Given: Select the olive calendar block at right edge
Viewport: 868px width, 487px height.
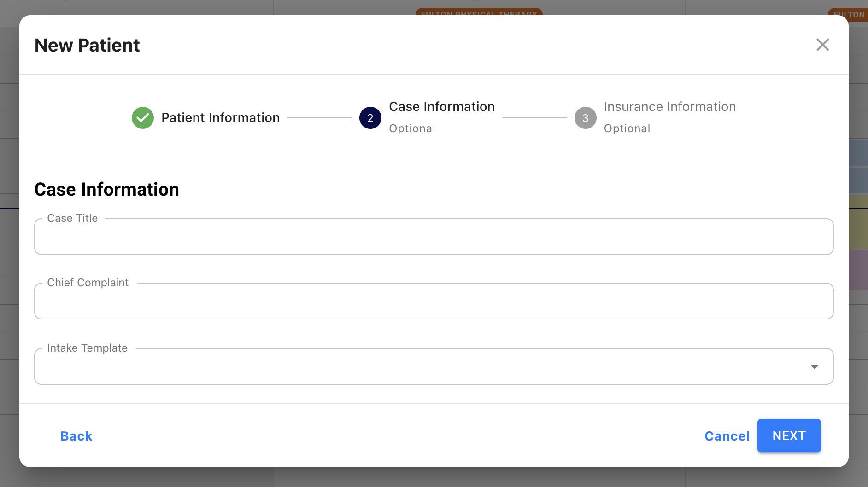Looking at the screenshot, I should click(x=858, y=221).
